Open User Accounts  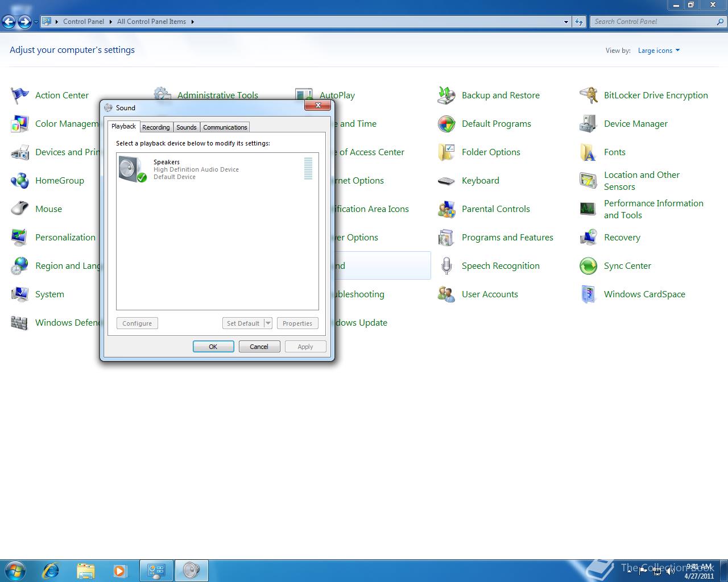490,294
